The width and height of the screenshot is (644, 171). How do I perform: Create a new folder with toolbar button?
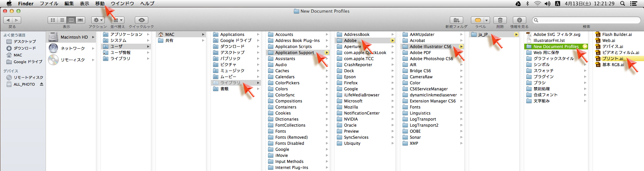pyautogui.click(x=456, y=20)
